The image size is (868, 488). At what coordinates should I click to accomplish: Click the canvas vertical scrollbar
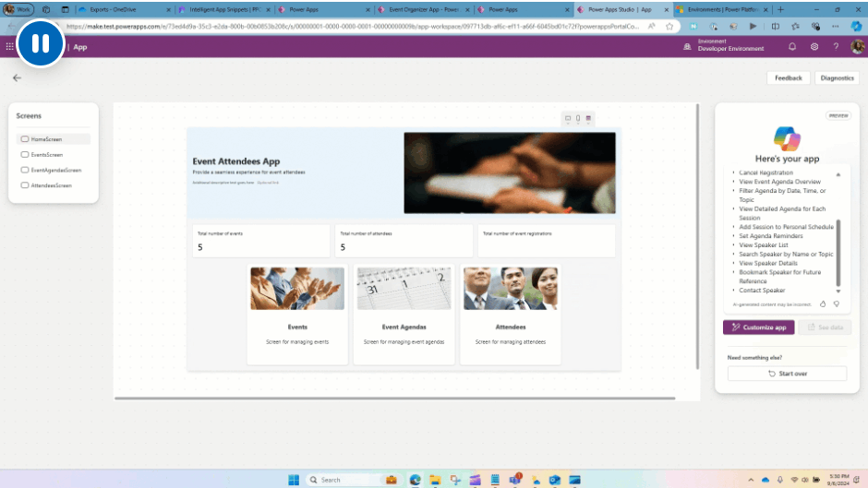[697, 236]
